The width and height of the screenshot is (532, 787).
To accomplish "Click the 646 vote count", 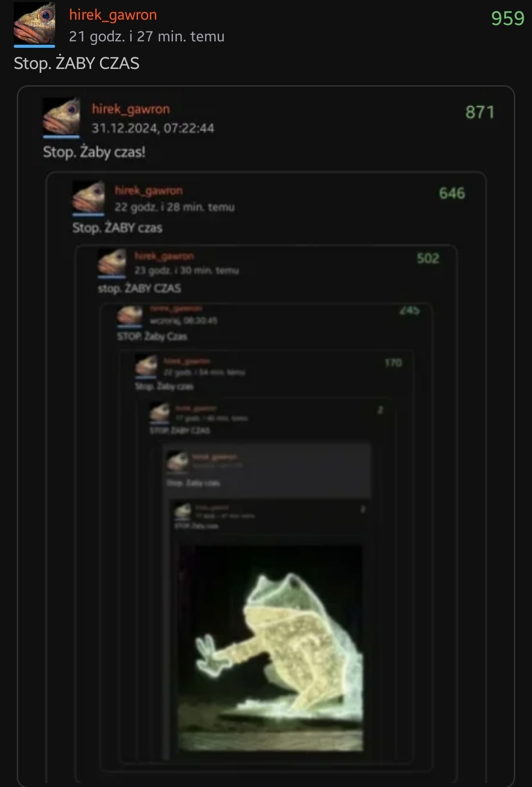I will 452,193.
